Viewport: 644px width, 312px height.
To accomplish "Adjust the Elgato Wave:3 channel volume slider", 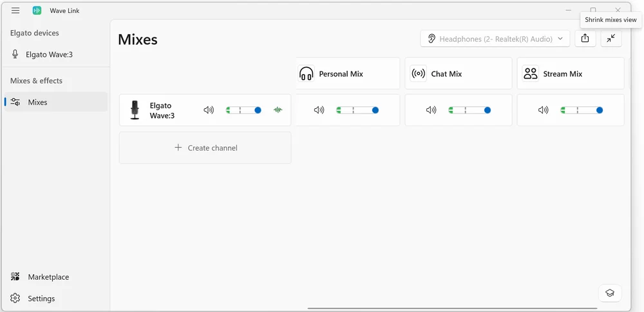I will click(243, 110).
